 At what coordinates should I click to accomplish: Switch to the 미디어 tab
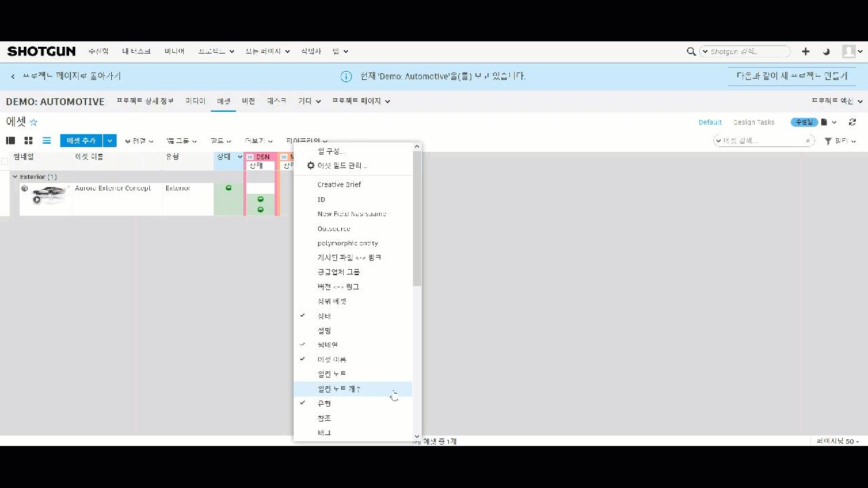(x=195, y=100)
